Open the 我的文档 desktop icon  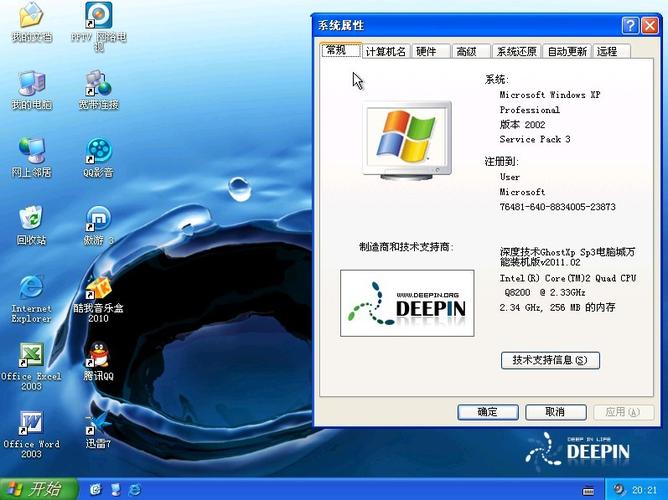[31, 22]
